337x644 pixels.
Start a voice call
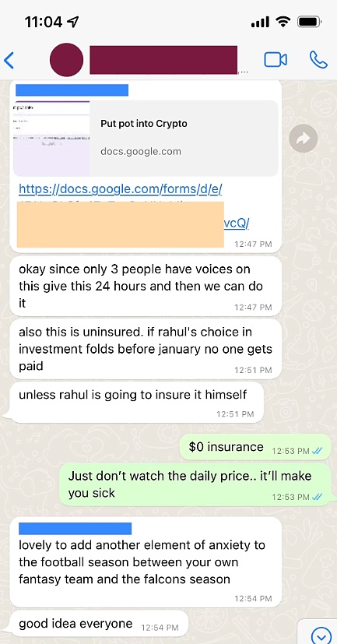coord(318,60)
